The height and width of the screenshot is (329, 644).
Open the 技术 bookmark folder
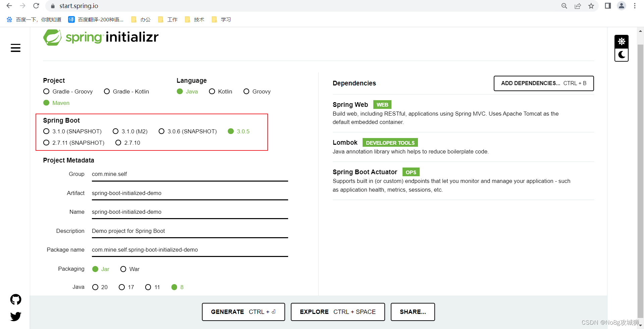point(195,19)
